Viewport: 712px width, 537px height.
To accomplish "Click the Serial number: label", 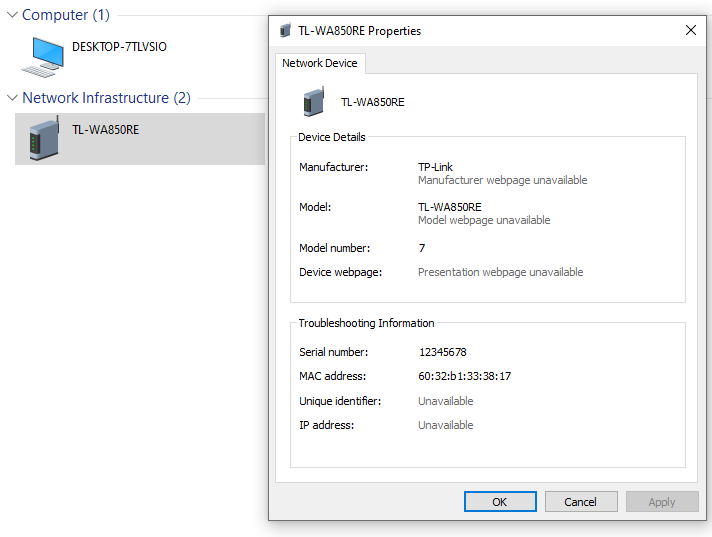I will pyautogui.click(x=334, y=352).
